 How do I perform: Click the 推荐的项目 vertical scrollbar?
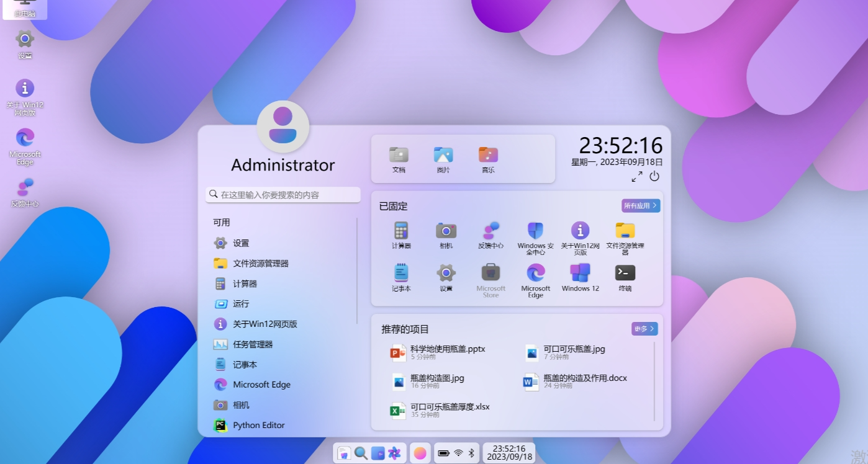(654, 381)
